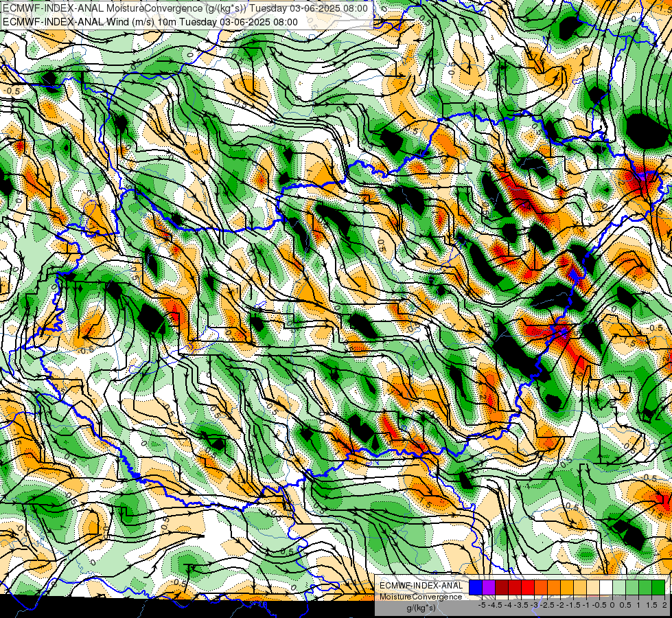The width and height of the screenshot is (672, 618).
Task: Click the -3.5 tick label on the legend
Action: [x=521, y=605]
